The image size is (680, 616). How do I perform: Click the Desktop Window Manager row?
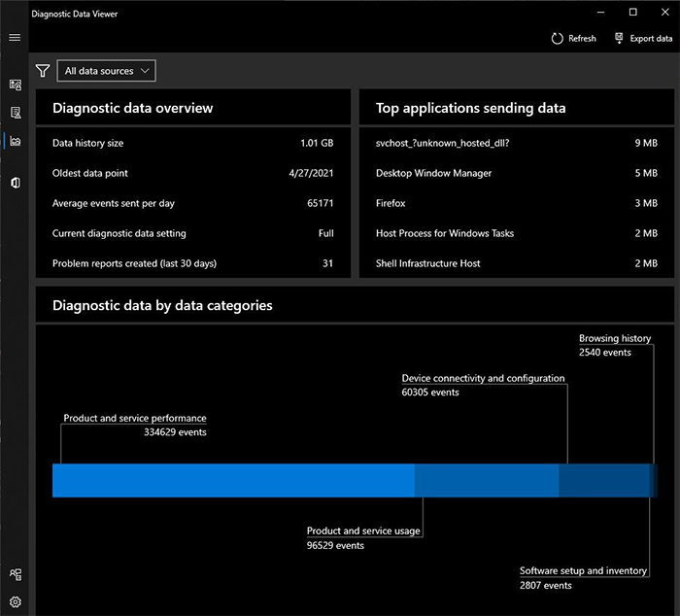pos(517,173)
